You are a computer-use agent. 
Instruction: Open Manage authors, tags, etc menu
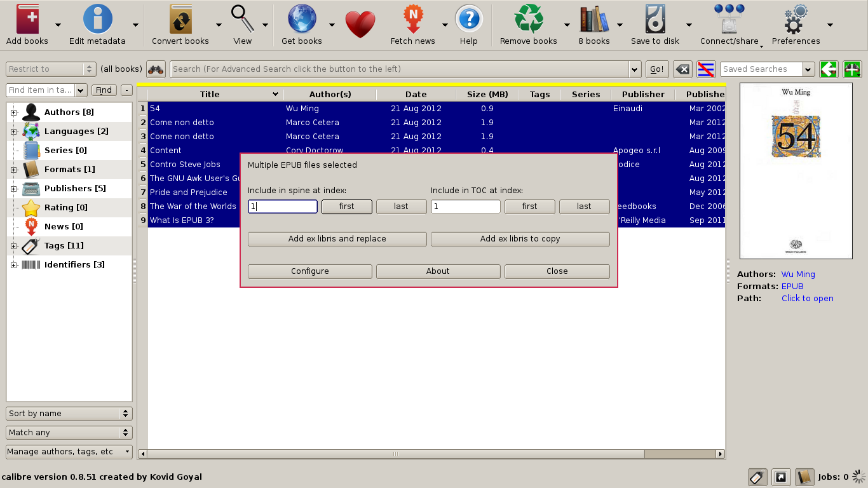69,452
